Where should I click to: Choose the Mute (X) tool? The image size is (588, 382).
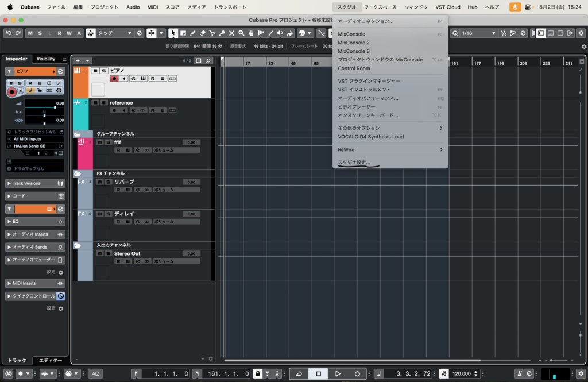click(x=231, y=33)
